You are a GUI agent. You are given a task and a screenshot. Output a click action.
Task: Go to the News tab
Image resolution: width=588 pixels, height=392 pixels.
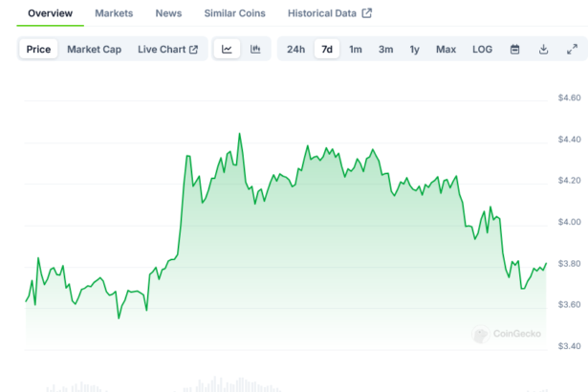pyautogui.click(x=168, y=13)
